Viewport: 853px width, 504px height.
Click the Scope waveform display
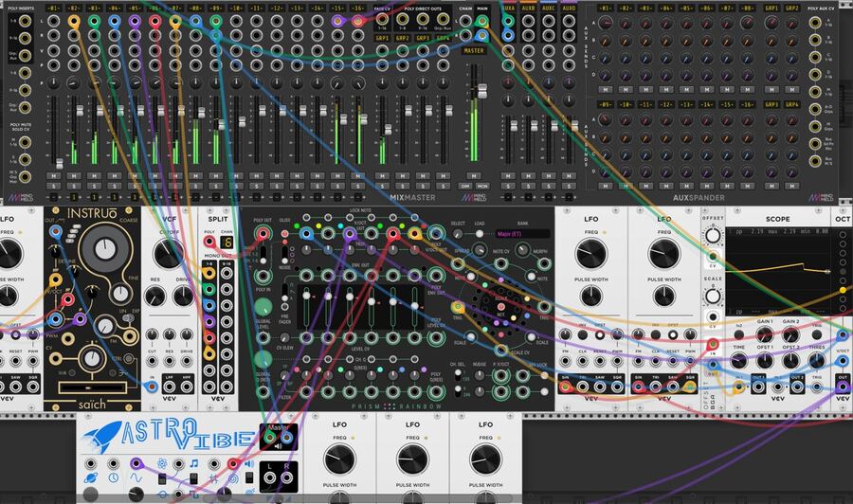[778, 272]
